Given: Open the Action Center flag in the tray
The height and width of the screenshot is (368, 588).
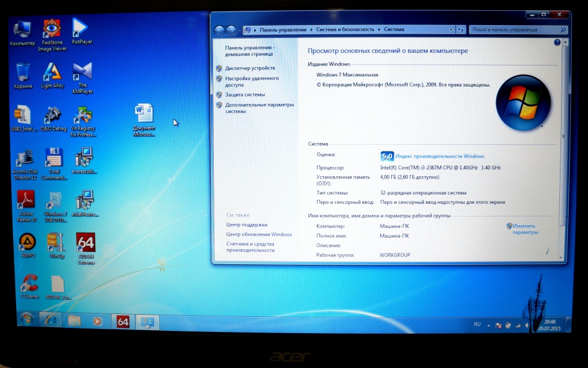Looking at the screenshot, I should point(498,326).
